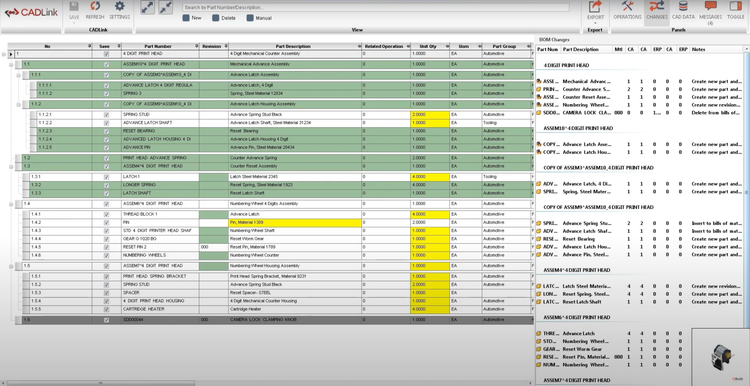Select the 'ADVANCE LATCH SHAFT' part number cell
Image resolution: width=750 pixels, height=386 pixels.
pos(160,123)
